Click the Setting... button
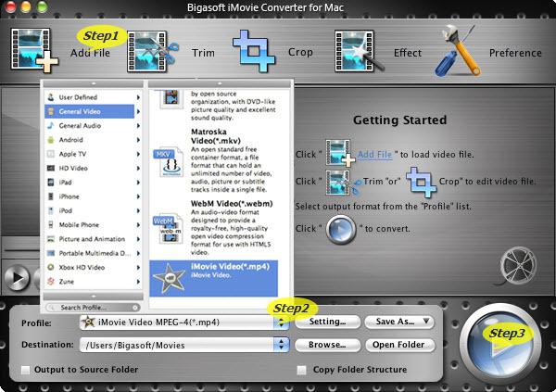This screenshot has width=556, height=392. [x=328, y=322]
